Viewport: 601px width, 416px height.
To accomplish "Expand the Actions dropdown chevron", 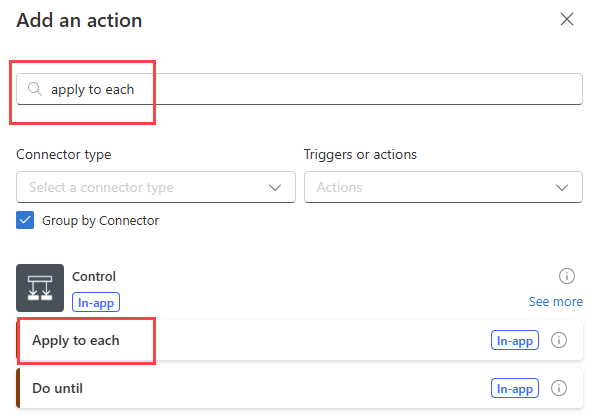I will (562, 187).
